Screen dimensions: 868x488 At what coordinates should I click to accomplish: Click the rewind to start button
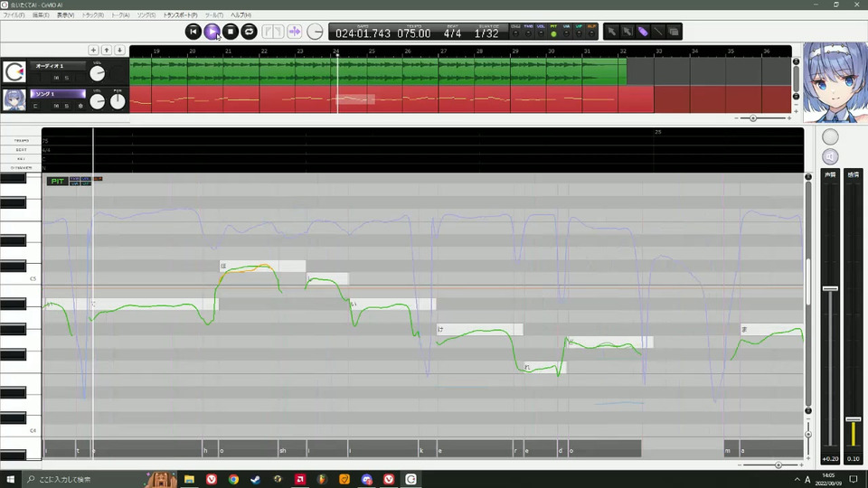coord(193,32)
